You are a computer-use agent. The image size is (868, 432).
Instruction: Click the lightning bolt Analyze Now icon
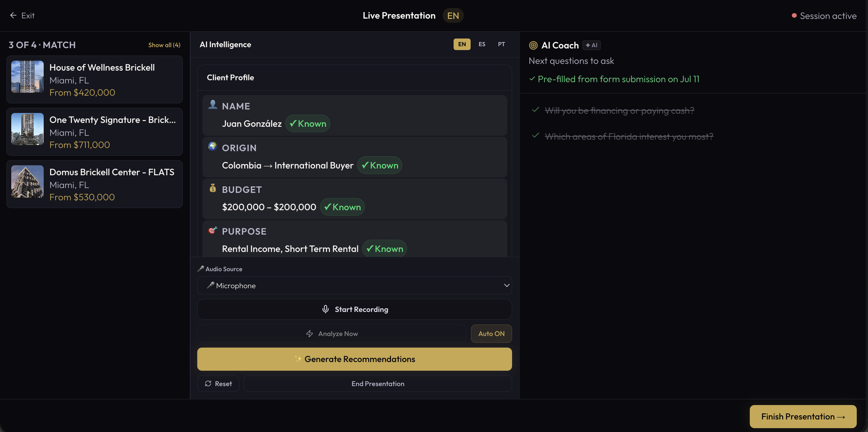(x=309, y=334)
